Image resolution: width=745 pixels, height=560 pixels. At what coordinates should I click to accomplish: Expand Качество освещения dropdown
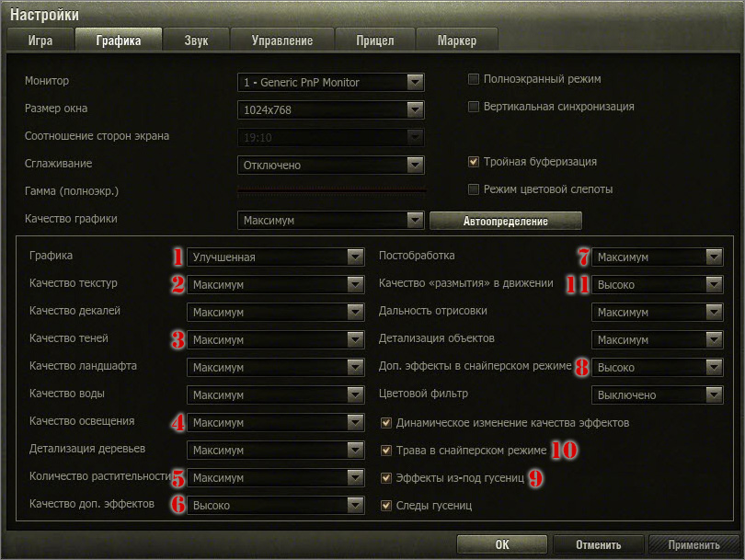[x=276, y=422]
